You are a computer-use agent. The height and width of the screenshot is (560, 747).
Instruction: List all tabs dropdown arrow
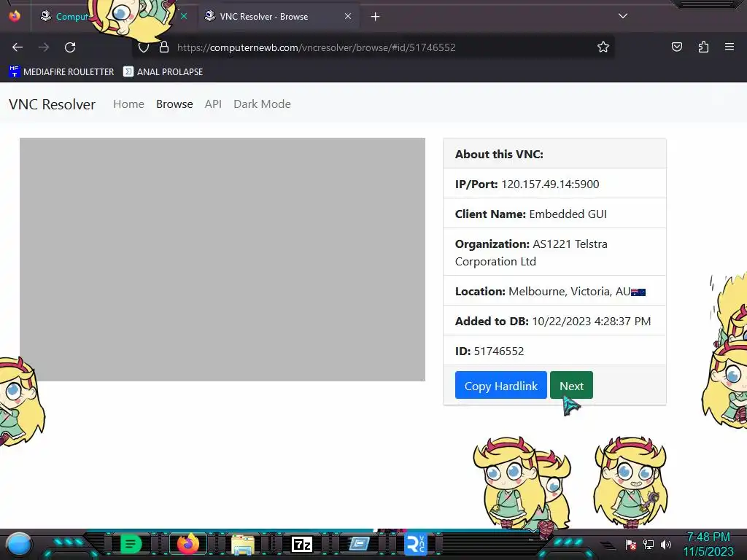pyautogui.click(x=623, y=16)
